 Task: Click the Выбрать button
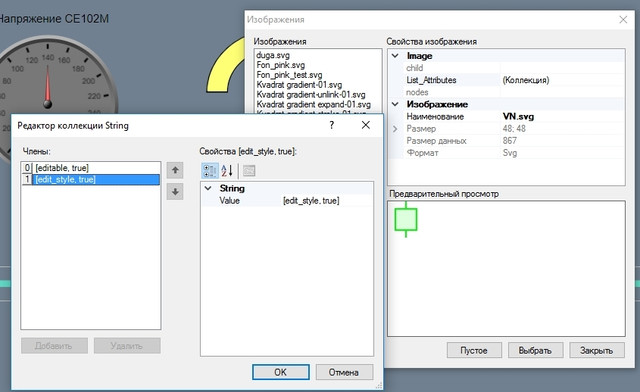(x=536, y=350)
